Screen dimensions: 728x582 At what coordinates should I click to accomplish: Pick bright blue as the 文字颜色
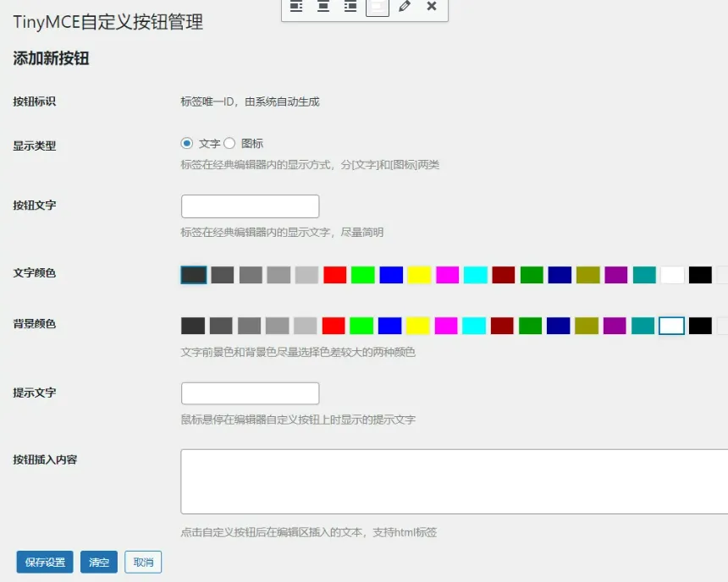coord(391,275)
